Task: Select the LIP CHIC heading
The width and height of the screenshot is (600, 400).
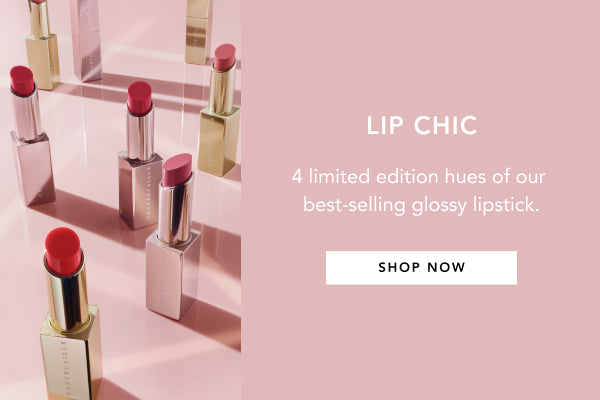Action: 422,125
